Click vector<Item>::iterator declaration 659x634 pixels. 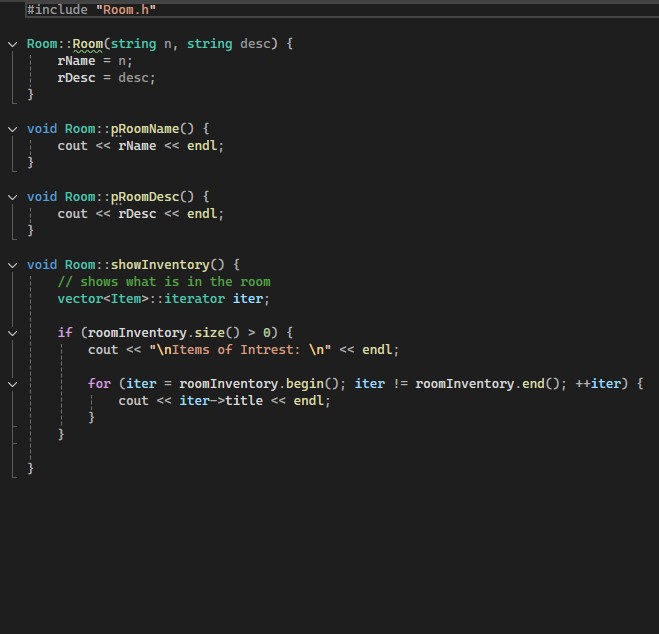pyautogui.click(x=163, y=299)
